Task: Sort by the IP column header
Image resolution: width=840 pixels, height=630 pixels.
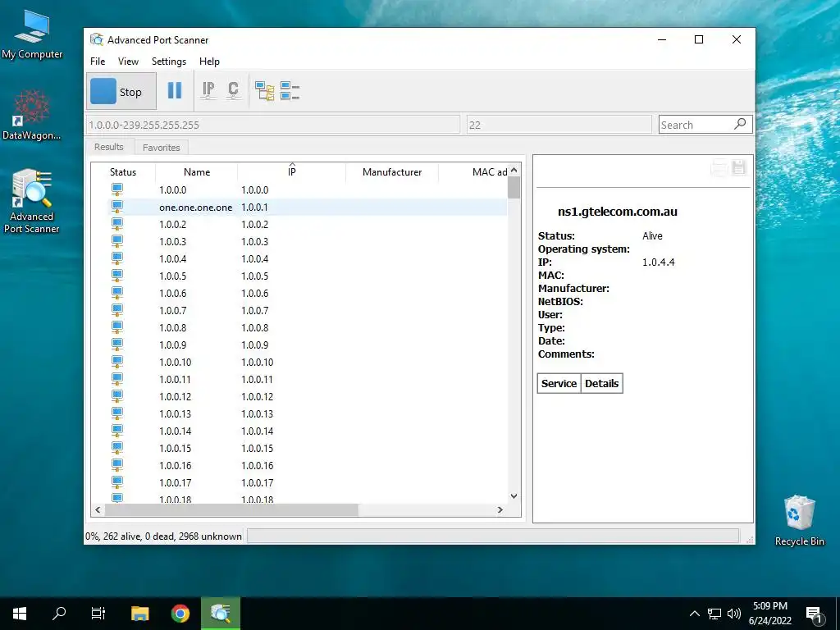Action: [291, 172]
